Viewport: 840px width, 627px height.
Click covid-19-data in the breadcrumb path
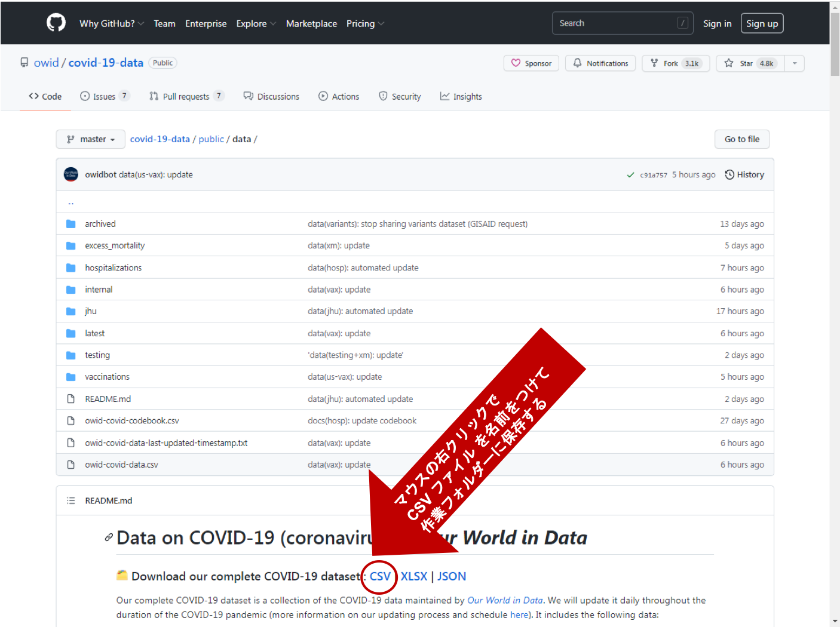point(160,139)
